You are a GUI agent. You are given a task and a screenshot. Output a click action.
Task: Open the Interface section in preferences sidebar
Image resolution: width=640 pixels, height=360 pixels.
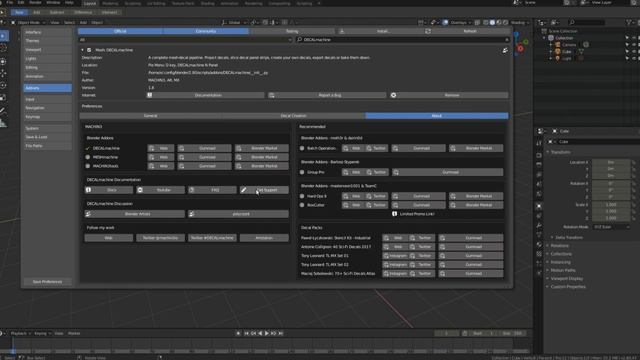point(47,32)
